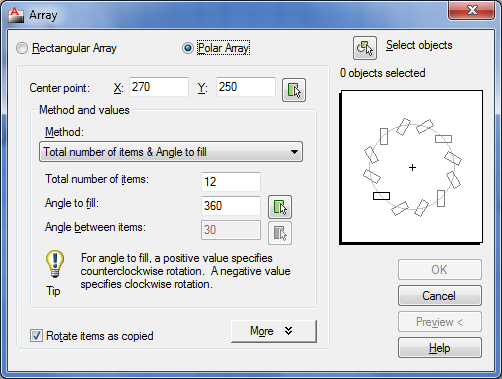Click the Method dropdown arrow
This screenshot has height=379, width=502.
[294, 152]
